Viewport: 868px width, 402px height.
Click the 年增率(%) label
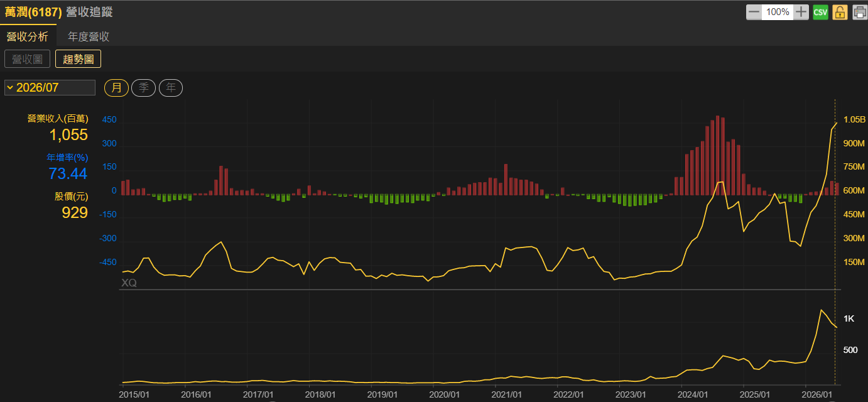(x=67, y=157)
